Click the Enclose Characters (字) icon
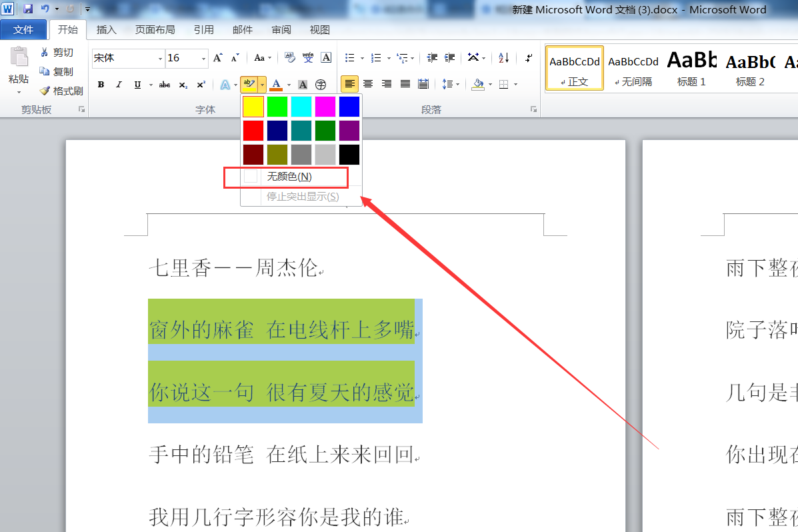 coord(321,85)
